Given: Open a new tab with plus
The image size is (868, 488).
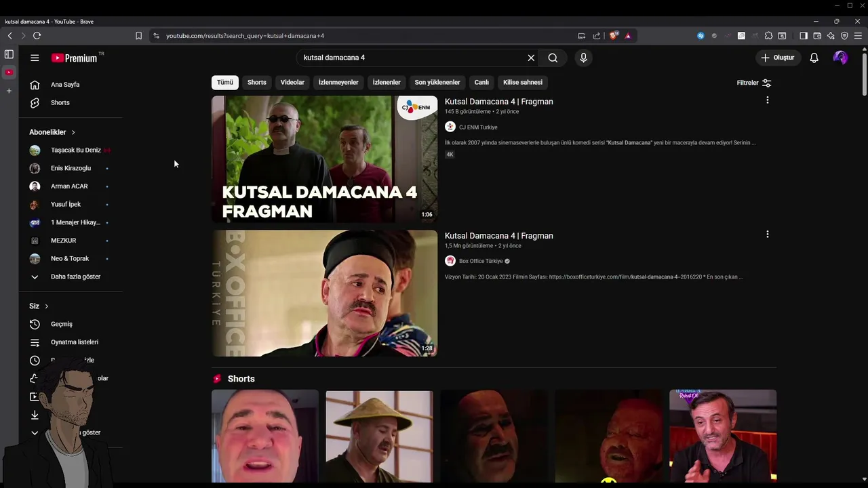Looking at the screenshot, I should click(x=9, y=91).
